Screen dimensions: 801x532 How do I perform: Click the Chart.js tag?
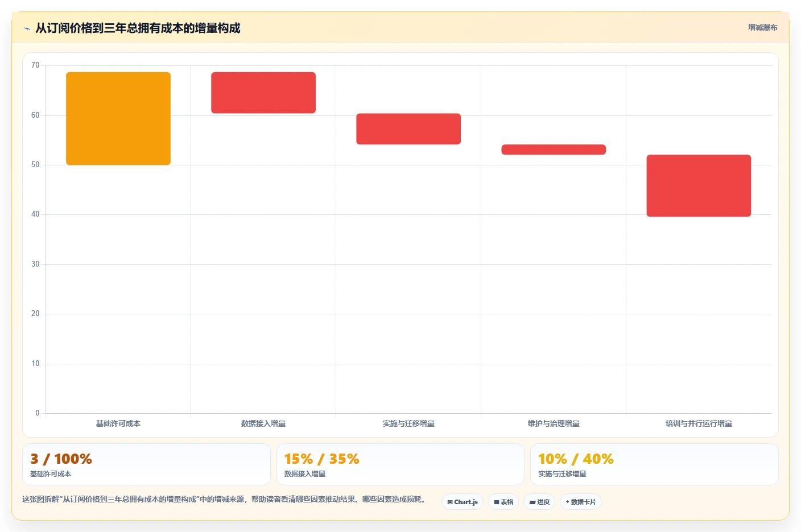pos(463,502)
